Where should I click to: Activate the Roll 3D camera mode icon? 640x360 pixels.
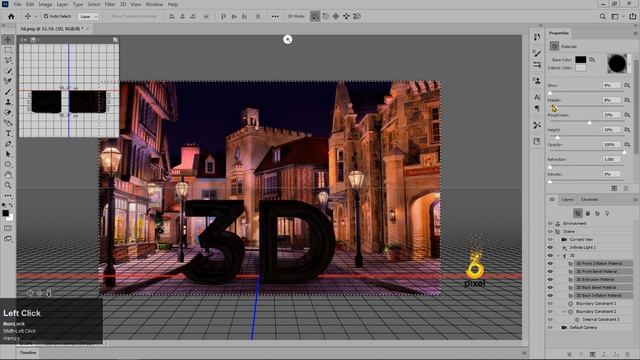pos(325,16)
